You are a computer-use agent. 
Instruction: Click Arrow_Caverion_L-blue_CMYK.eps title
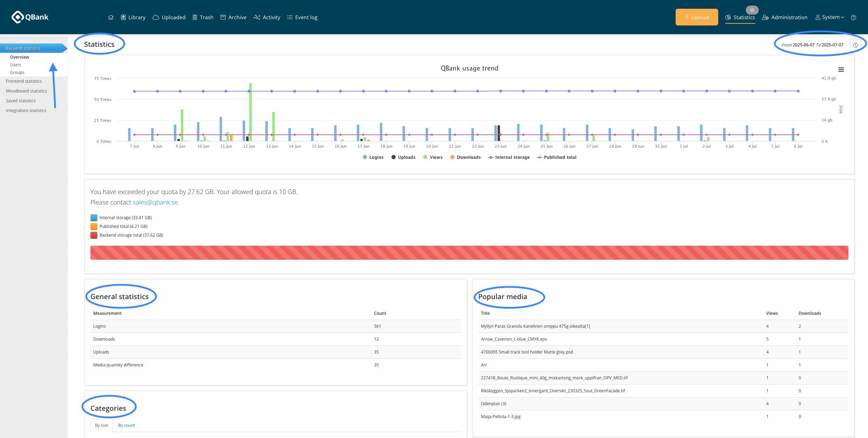[x=514, y=339]
